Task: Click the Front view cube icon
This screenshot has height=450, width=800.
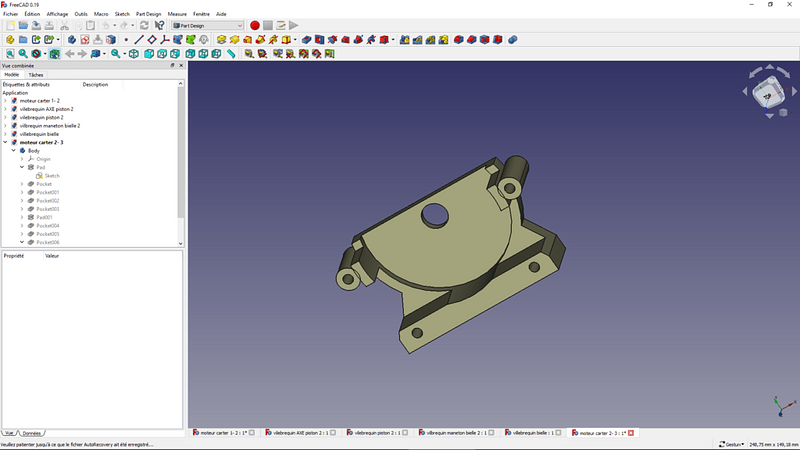Action: pos(149,54)
